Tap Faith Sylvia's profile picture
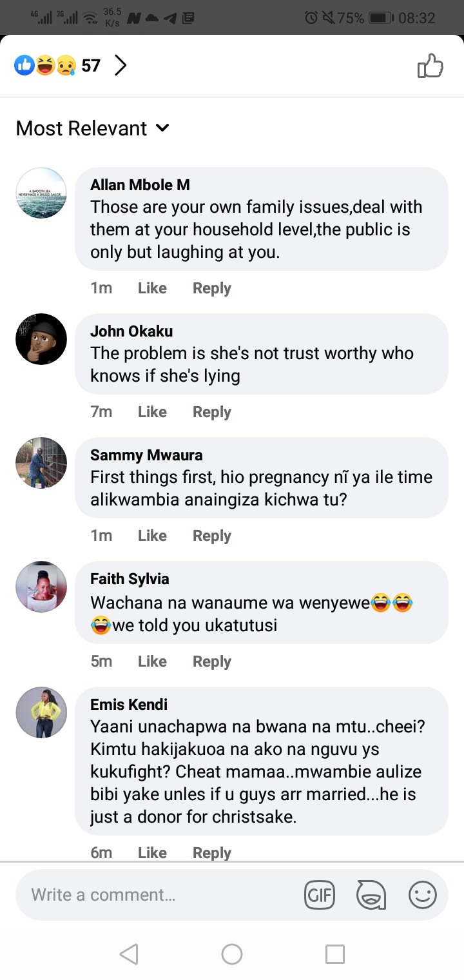The width and height of the screenshot is (464, 980). [41, 587]
